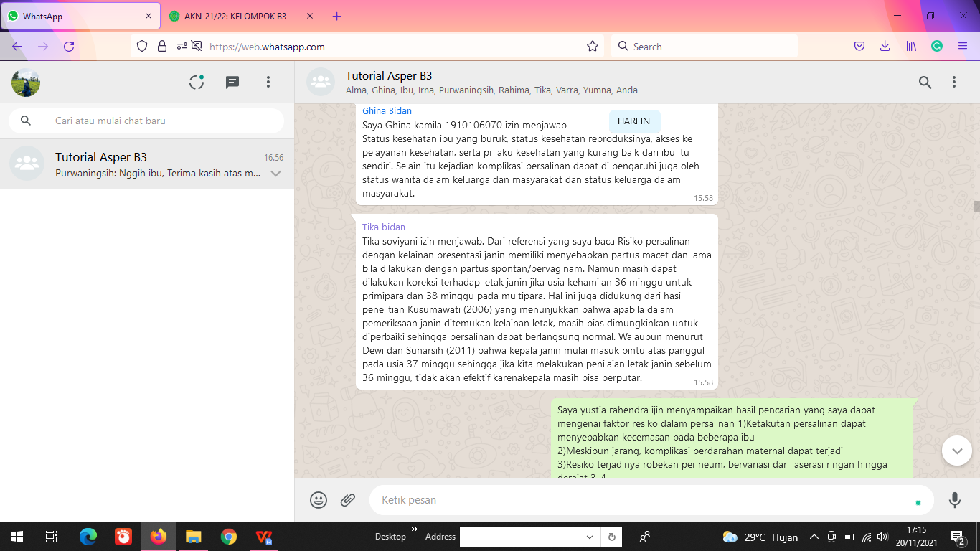Click message input 'Ketik pesan'
The image size is (980, 551).
tap(651, 500)
